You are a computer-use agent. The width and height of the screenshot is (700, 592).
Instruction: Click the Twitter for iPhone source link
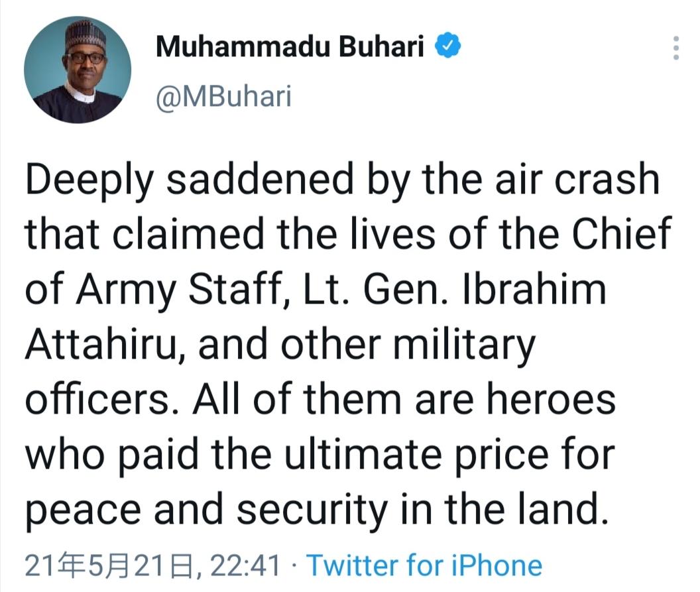tap(424, 565)
